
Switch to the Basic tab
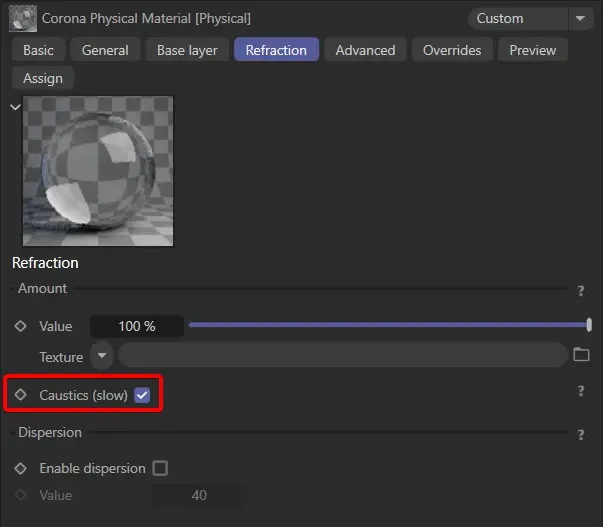38,50
